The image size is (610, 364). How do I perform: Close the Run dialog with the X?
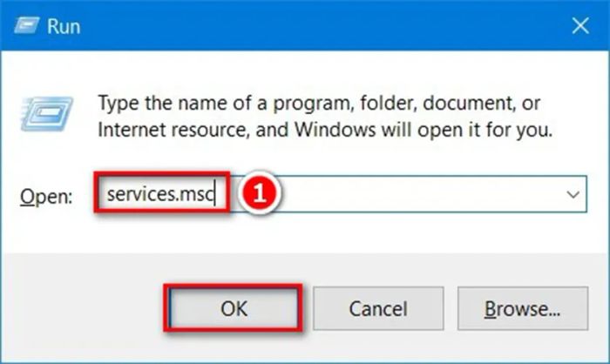point(579,26)
